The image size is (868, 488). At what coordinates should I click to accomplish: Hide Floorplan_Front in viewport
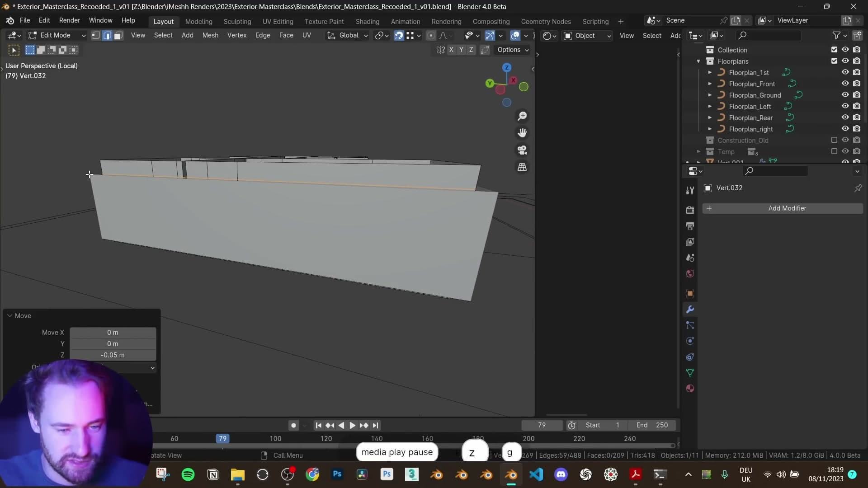(x=845, y=84)
